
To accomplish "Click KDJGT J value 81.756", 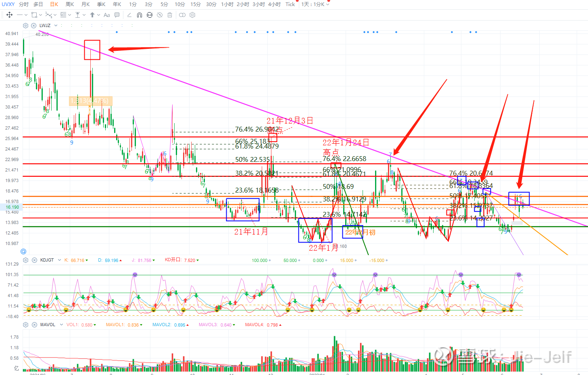I will click(x=145, y=260).
